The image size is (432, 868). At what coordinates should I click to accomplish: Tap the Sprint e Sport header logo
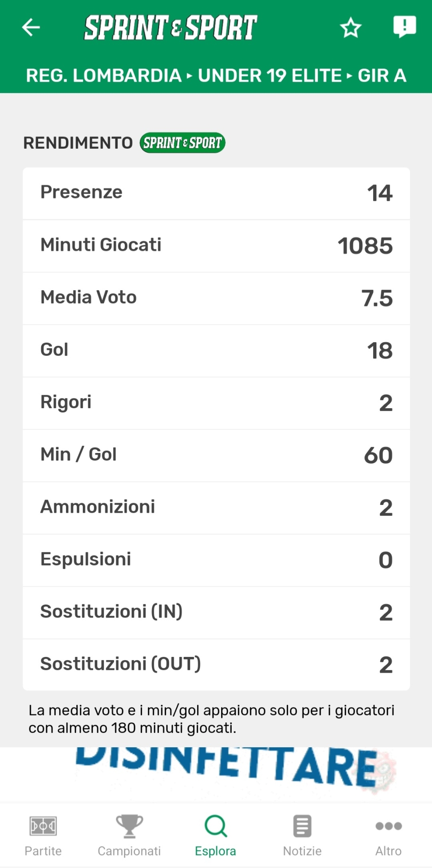click(171, 28)
